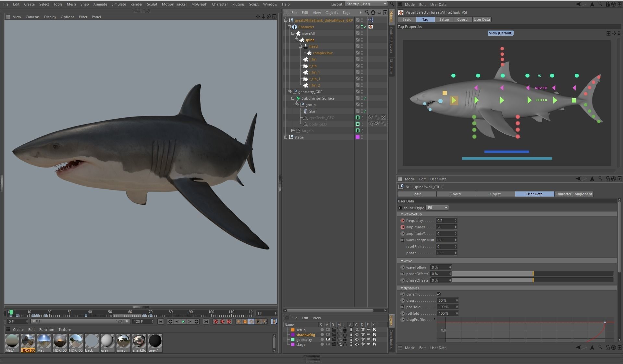
Task: Click the phaseOffsetX slider bar
Action: click(x=532, y=274)
